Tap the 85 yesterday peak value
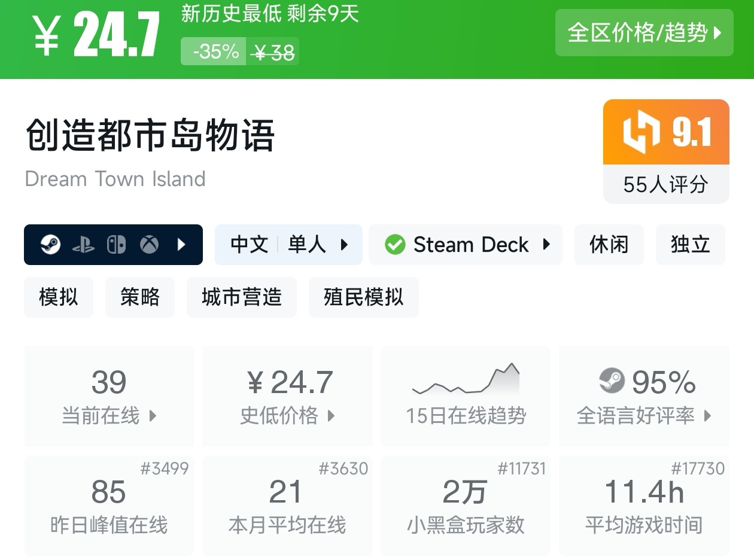 (x=108, y=492)
